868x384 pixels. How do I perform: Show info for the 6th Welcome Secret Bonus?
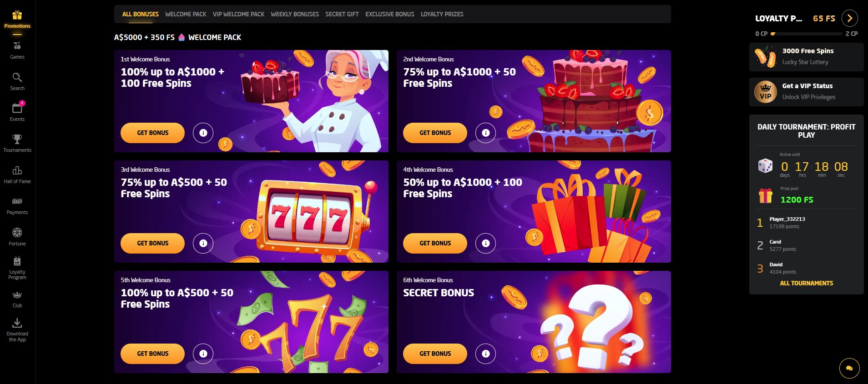tap(485, 354)
